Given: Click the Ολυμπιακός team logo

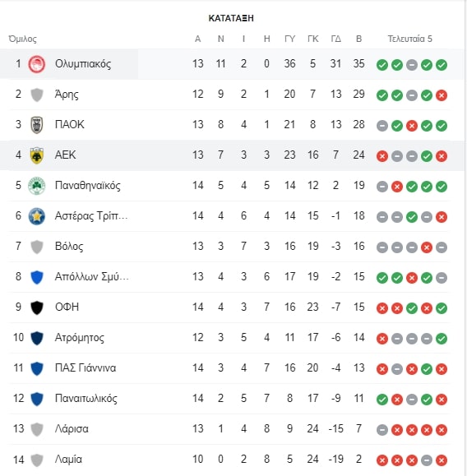Looking at the screenshot, I should point(37,64).
